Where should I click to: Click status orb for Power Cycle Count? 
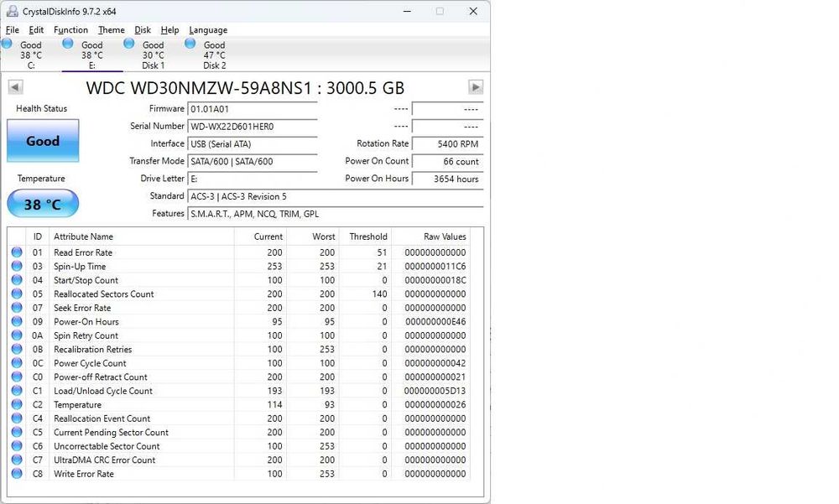(x=17, y=363)
